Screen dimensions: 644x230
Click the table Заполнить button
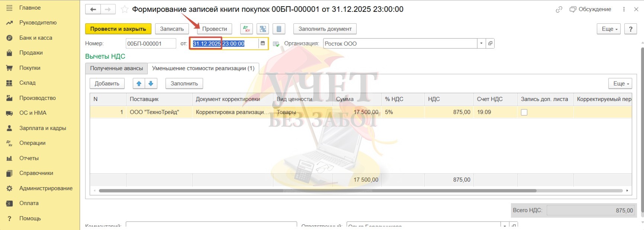(x=184, y=84)
